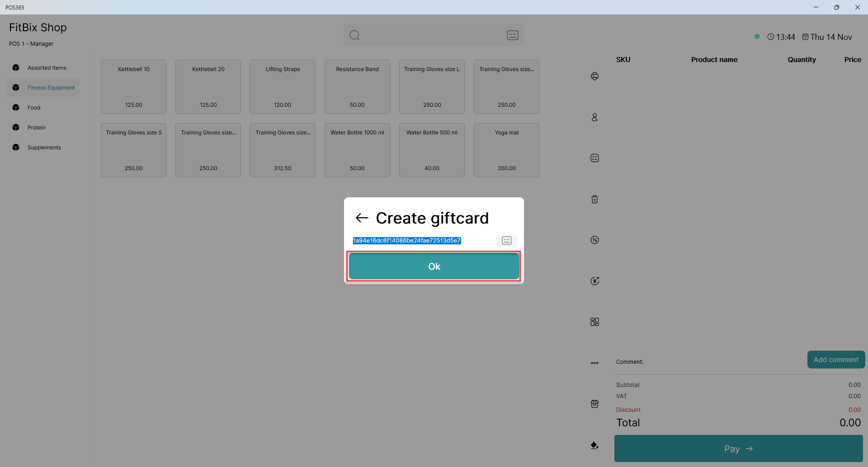Image resolution: width=868 pixels, height=467 pixels.
Task: Select the Fitness Equipment category
Action: [43, 88]
